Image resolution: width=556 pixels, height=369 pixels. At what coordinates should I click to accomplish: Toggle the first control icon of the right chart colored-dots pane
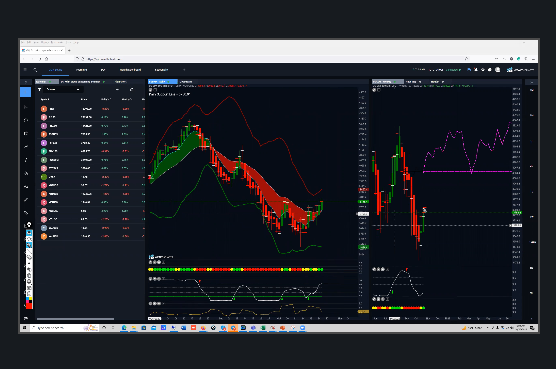(374, 299)
